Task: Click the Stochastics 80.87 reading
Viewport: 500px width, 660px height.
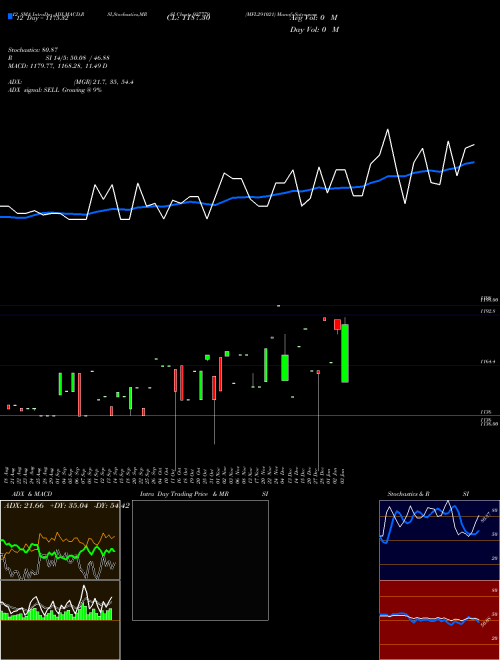Action: (x=34, y=50)
